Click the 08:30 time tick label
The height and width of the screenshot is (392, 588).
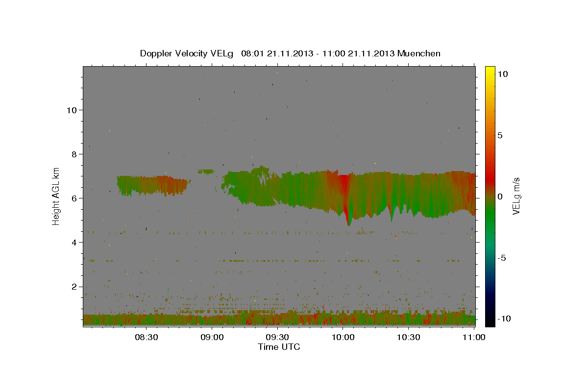click(x=146, y=337)
